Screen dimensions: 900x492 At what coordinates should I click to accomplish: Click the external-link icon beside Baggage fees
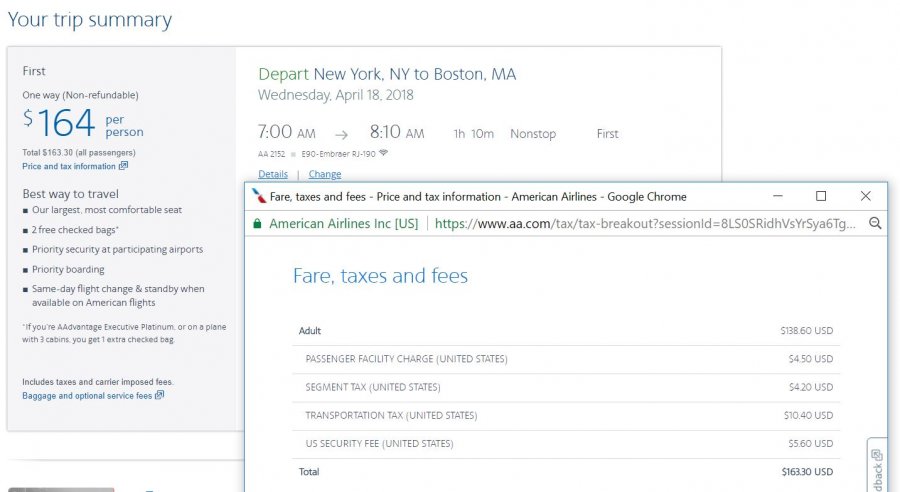[160, 395]
